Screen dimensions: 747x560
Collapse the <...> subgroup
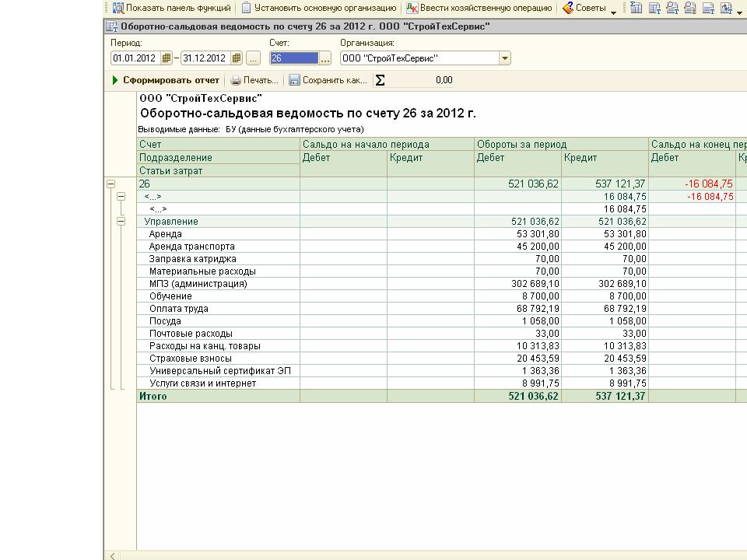click(121, 196)
